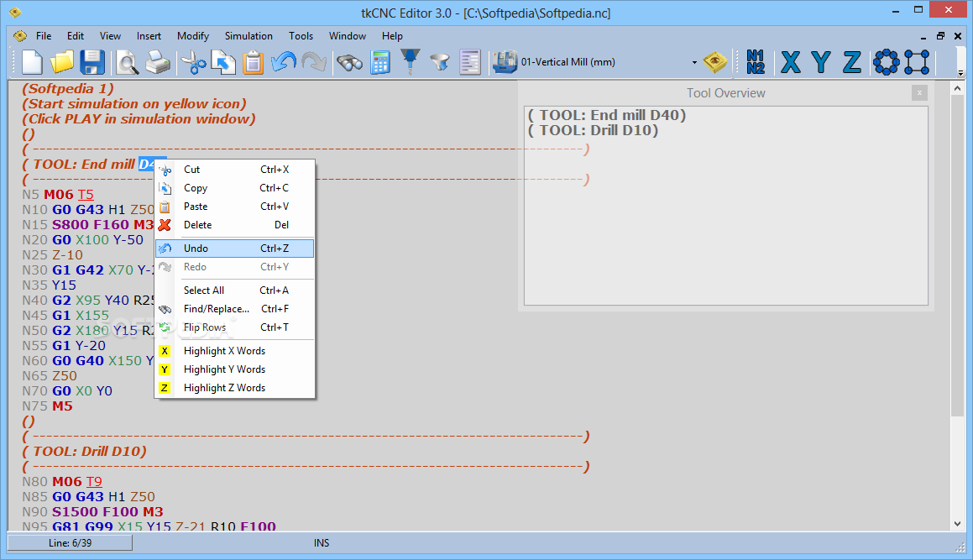
Task: Click the INS status bar indicator
Action: [x=322, y=543]
